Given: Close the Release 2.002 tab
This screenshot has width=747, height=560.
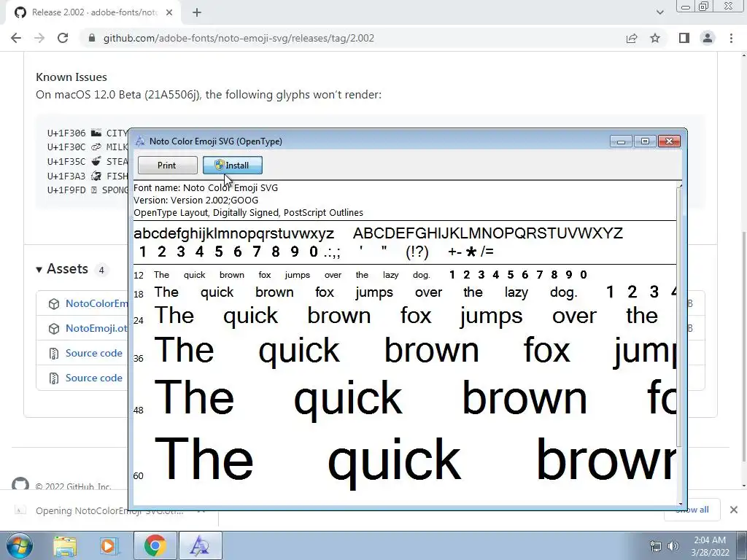Looking at the screenshot, I should click(x=169, y=12).
